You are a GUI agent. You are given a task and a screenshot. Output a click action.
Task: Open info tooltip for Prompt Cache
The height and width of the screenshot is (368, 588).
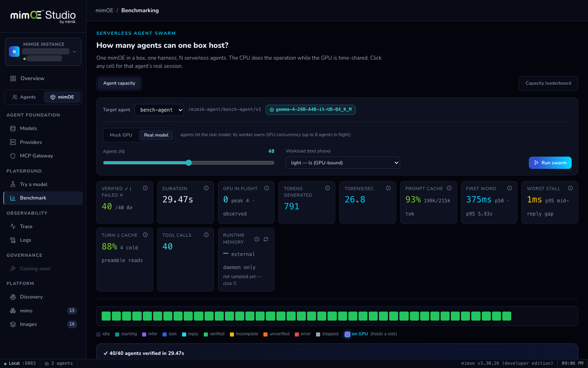pyautogui.click(x=449, y=188)
